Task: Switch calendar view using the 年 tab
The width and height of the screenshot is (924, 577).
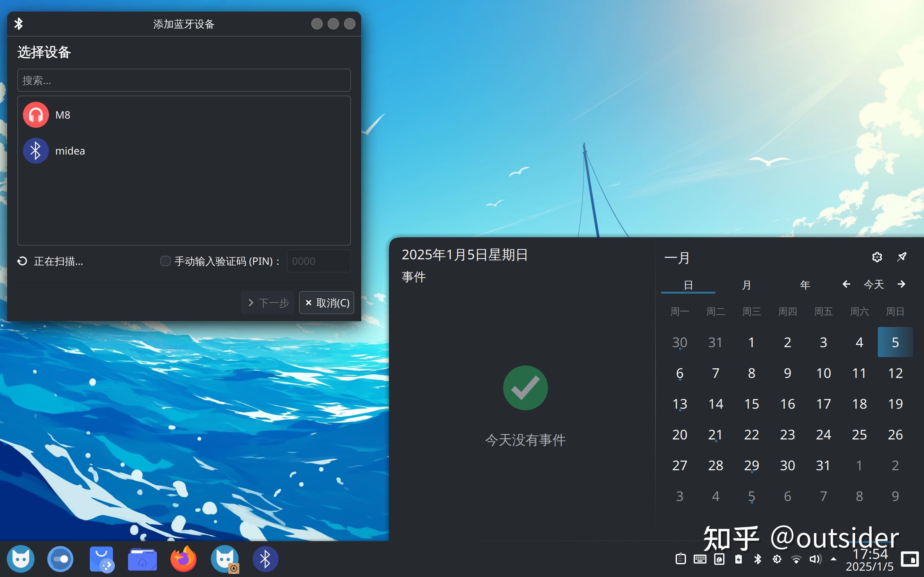Action: coord(805,285)
